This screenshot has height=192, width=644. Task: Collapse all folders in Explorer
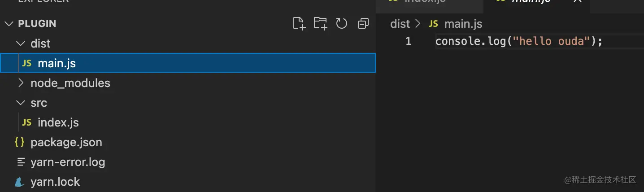[x=363, y=23]
